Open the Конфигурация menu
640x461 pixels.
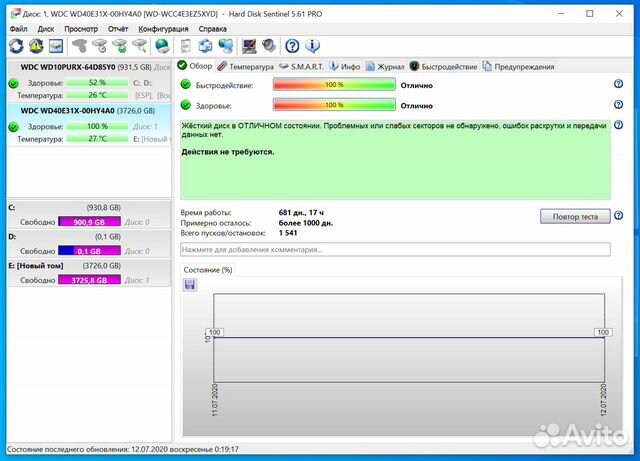163,29
